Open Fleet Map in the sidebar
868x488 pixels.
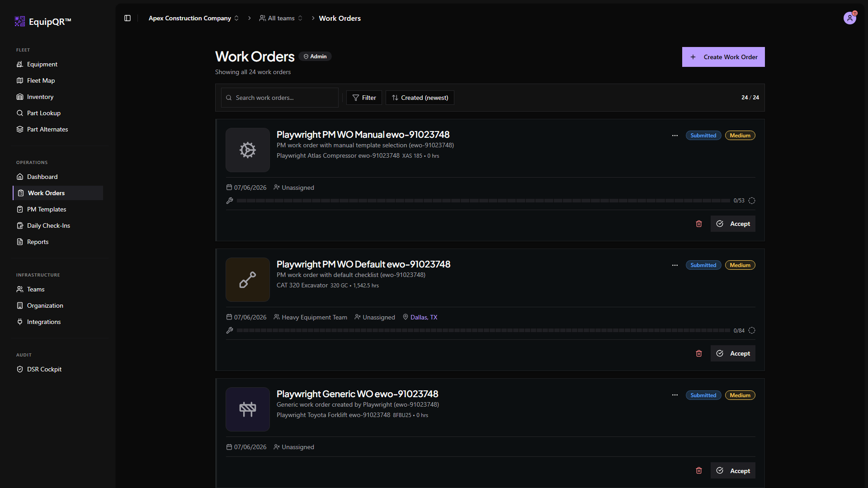[x=58, y=80]
